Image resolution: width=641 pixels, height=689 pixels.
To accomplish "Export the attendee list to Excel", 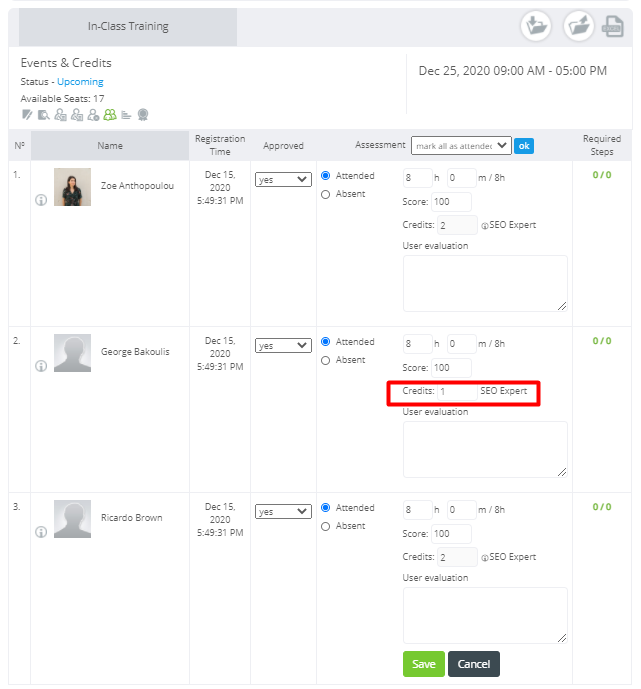I will [612, 27].
